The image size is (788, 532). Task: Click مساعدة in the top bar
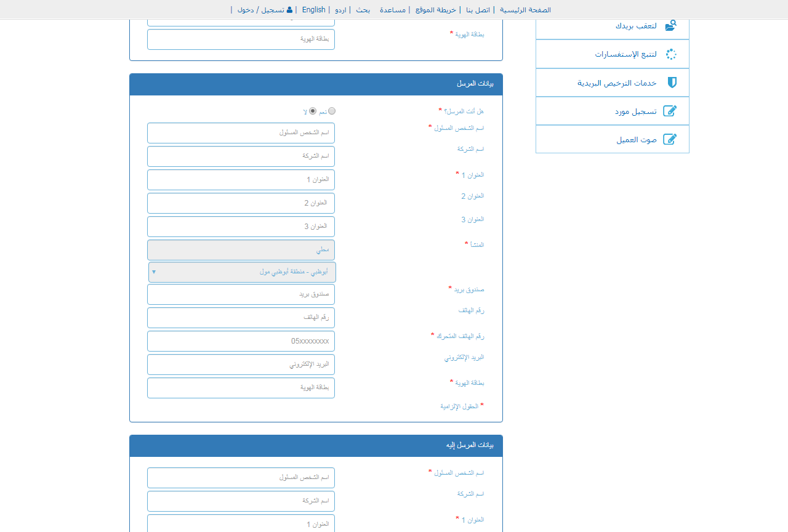(393, 10)
